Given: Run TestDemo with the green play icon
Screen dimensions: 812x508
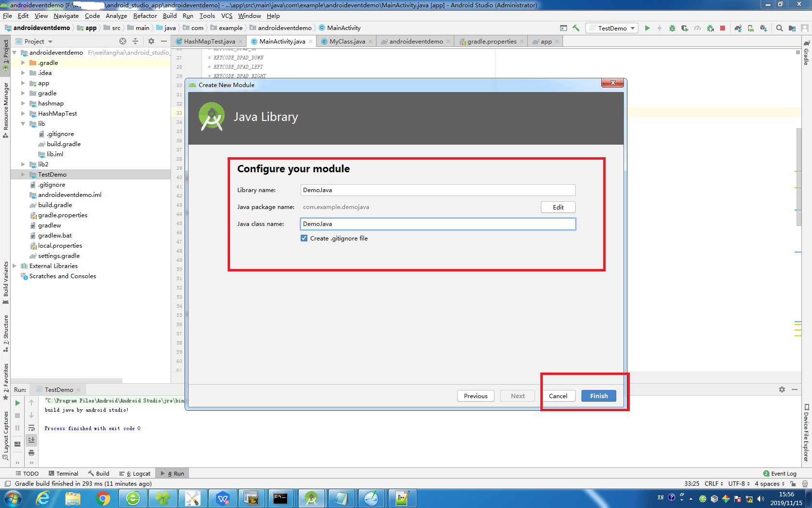Looking at the screenshot, I should (647, 28).
